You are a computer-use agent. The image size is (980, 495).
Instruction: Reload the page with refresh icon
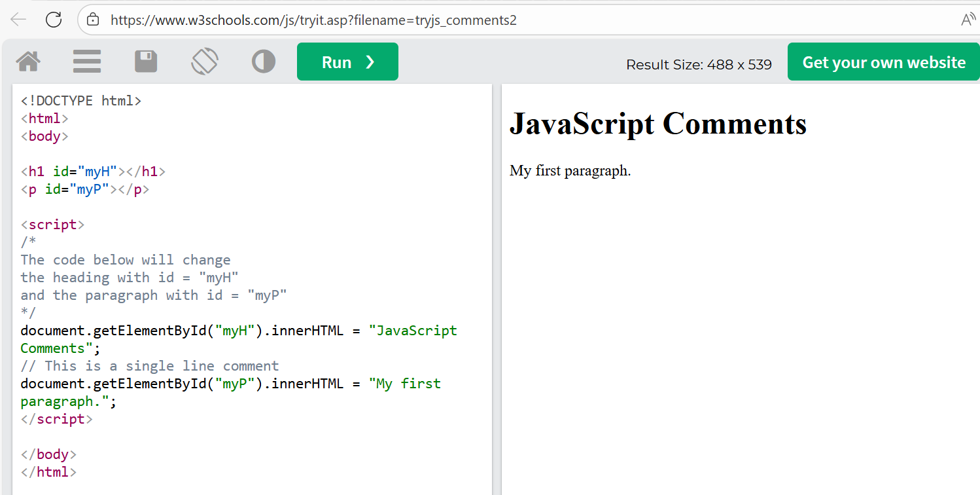tap(54, 20)
